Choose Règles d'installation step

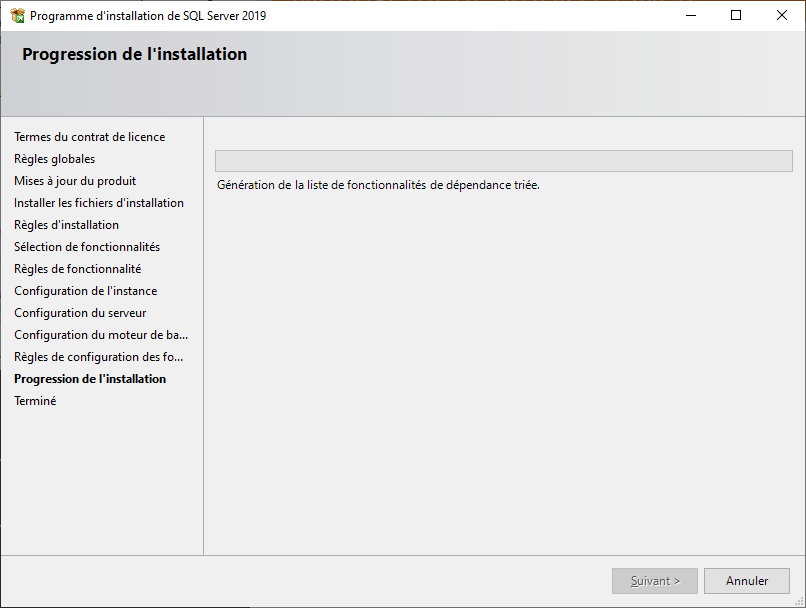point(66,225)
